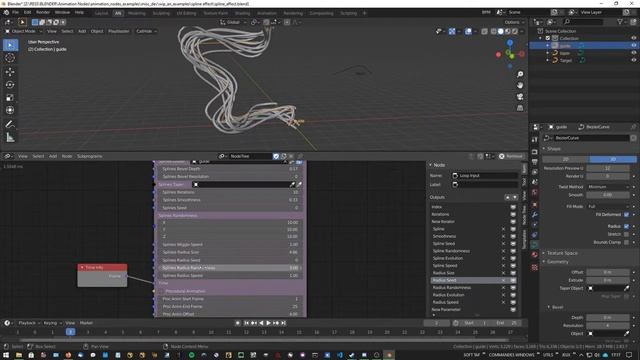Choose the Move tool in viewport toolbar
Viewport: 640px width, 360px height.
tap(10, 72)
